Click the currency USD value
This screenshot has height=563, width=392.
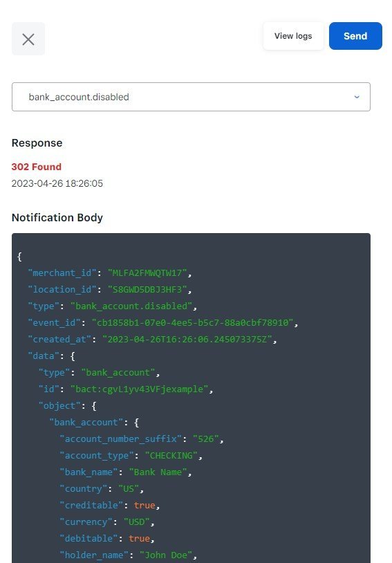pyautogui.click(x=136, y=522)
